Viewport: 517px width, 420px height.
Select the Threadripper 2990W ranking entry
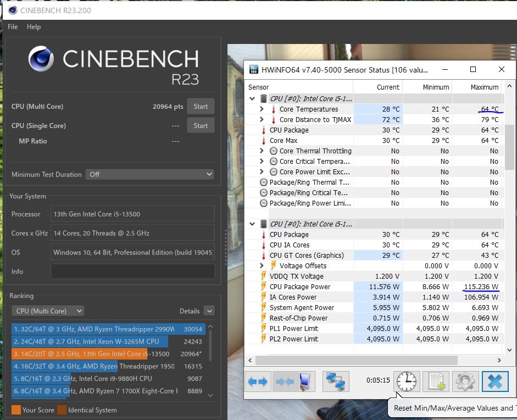[108, 329]
